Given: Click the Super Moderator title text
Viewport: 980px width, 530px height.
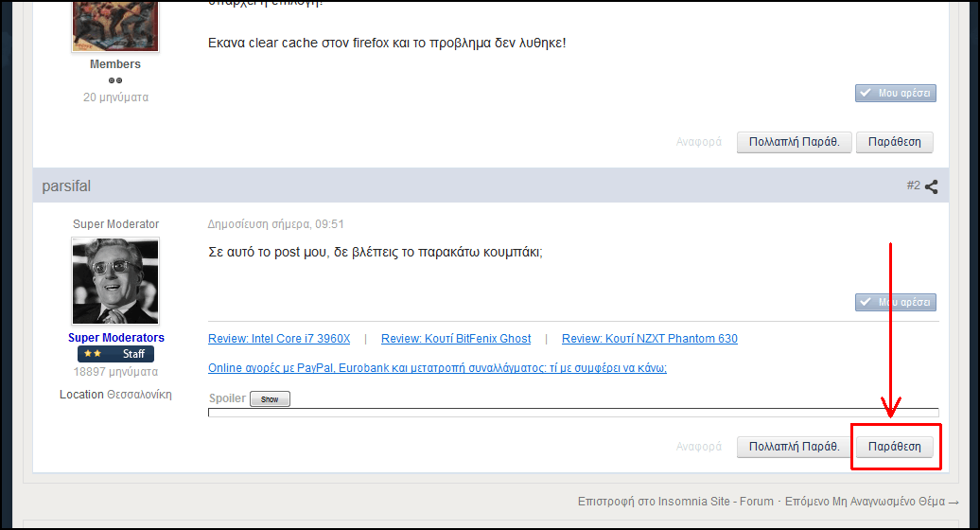Looking at the screenshot, I should point(115,223).
